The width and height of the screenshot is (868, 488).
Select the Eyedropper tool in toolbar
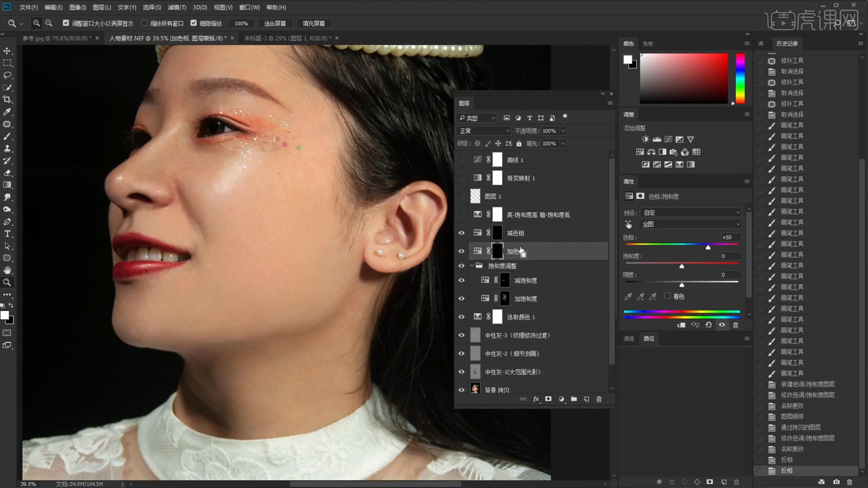7,112
